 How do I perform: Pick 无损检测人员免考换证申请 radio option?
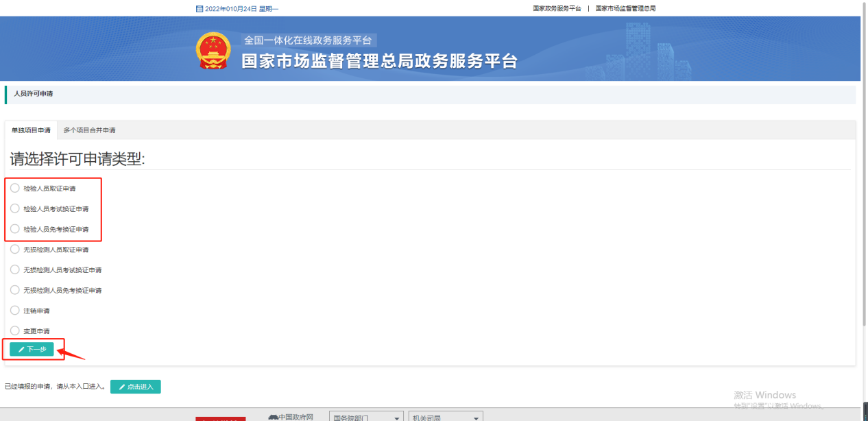[x=15, y=290]
